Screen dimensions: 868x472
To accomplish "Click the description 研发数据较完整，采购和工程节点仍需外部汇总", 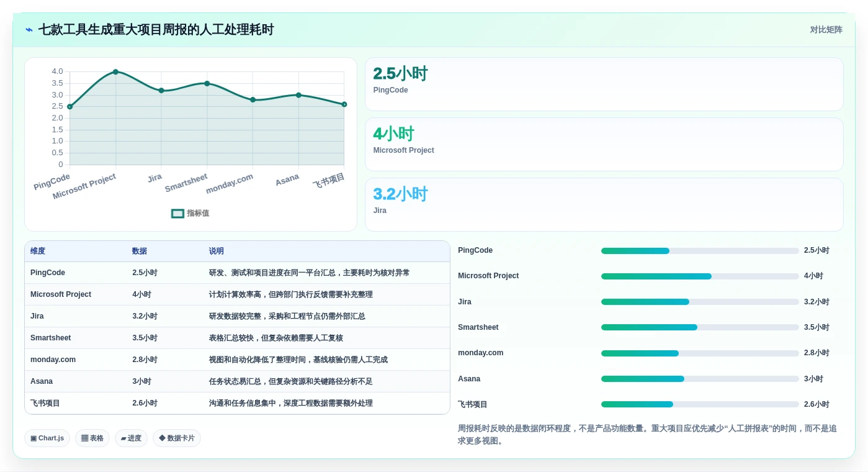I will 287,316.
